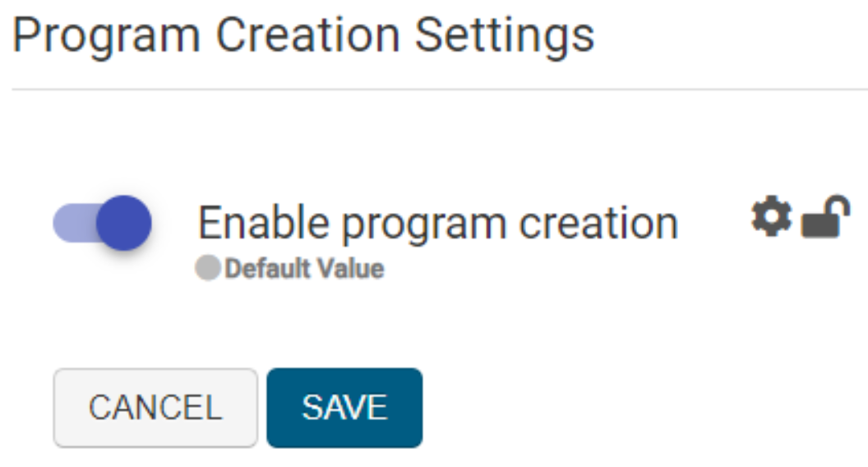Click the Program Creation Settings heading

click(x=303, y=35)
